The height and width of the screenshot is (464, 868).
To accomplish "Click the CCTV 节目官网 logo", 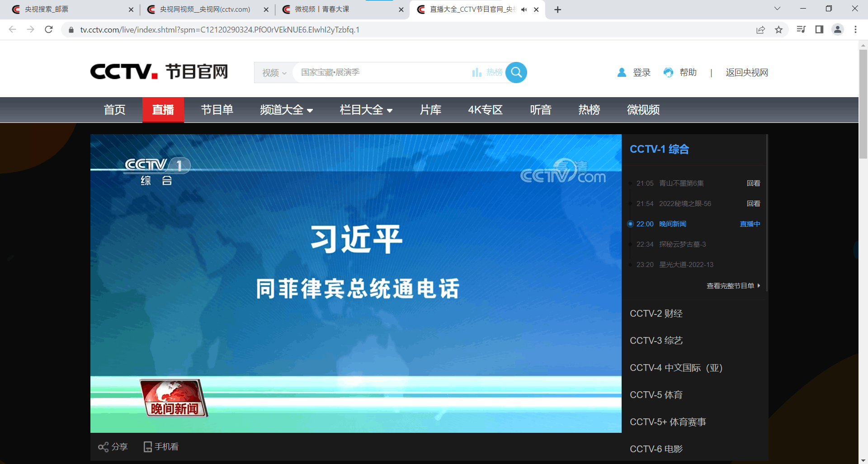I will (x=159, y=72).
